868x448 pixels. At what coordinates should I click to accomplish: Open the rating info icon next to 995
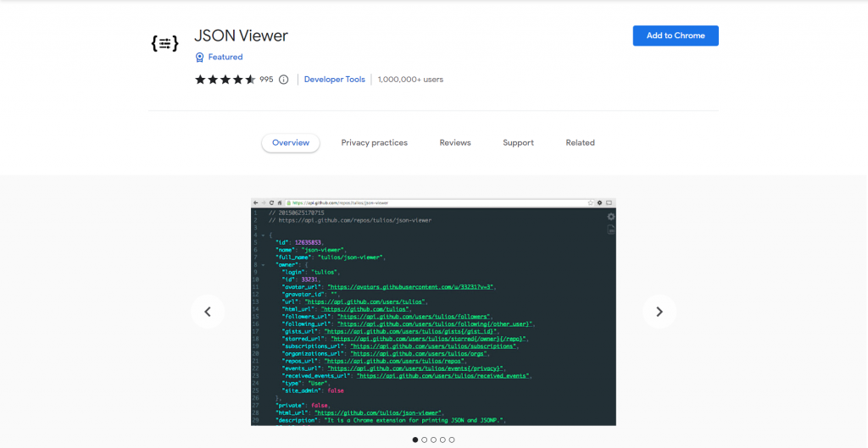point(283,80)
